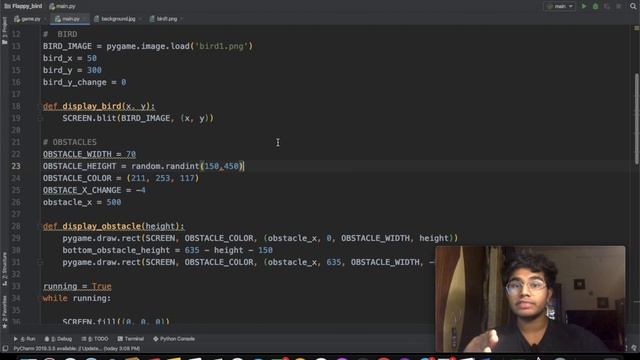640x360 pixels.
Task: Toggle tool window quick-access icon in status bar
Action: (x=5, y=349)
